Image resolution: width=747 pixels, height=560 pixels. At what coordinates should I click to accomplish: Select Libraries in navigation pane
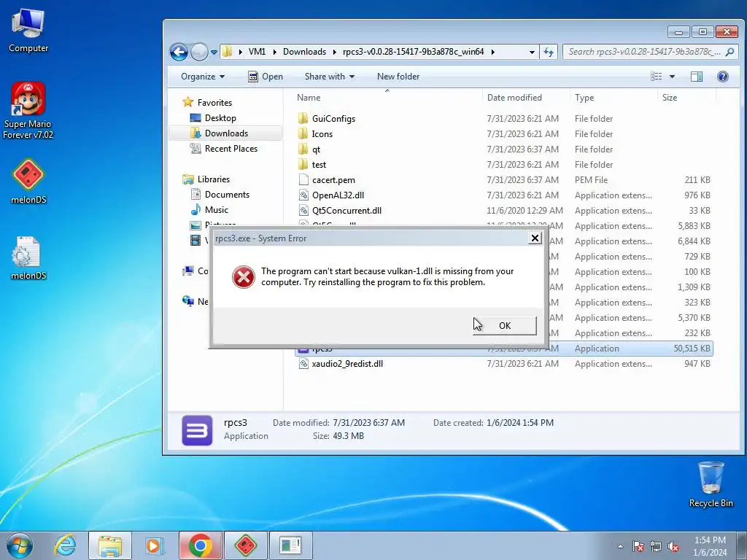pos(214,179)
